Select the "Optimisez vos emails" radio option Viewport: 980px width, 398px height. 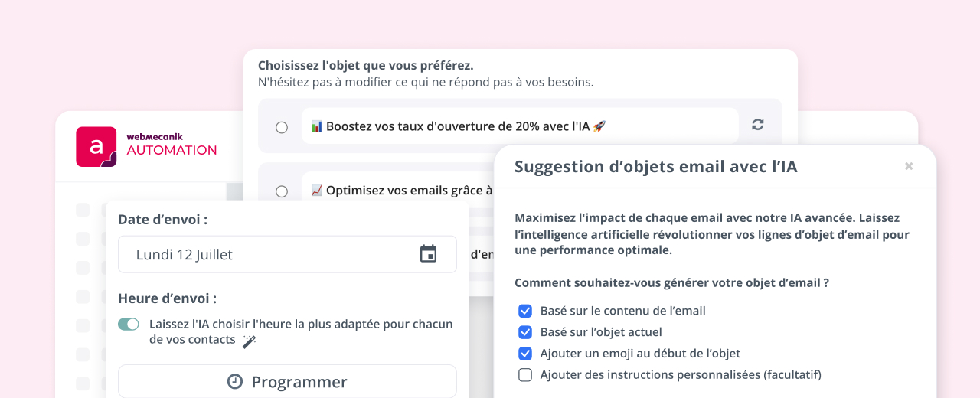click(x=282, y=191)
